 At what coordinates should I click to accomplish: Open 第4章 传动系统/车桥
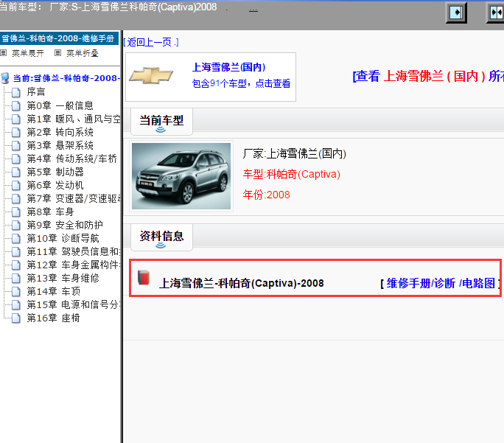pos(71,158)
